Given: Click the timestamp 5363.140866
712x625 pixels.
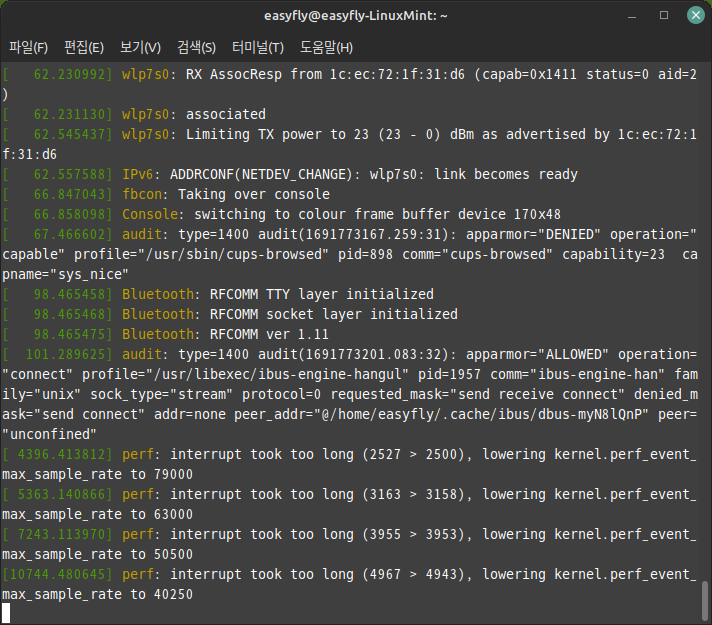Looking at the screenshot, I should pos(61,494).
